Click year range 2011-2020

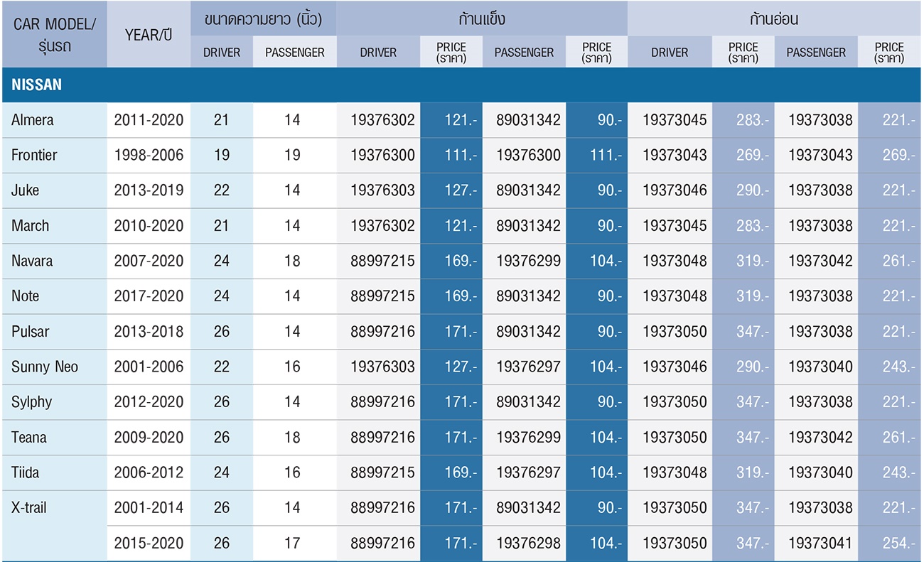click(149, 120)
